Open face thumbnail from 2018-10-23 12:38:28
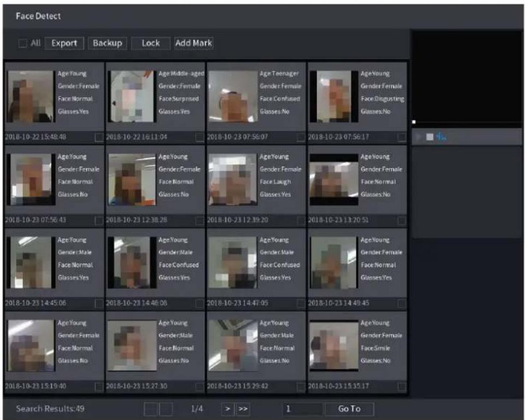Viewport: 525px width, 420px height. pyautogui.click(x=132, y=179)
